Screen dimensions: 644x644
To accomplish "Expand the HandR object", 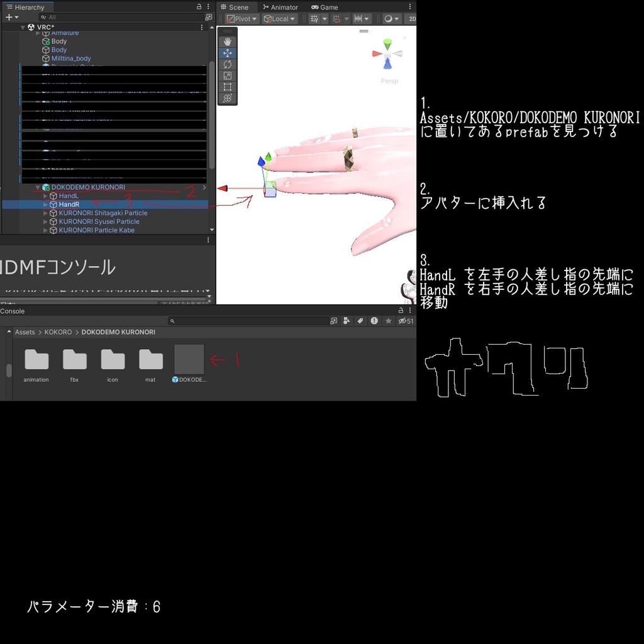I will pos(45,204).
